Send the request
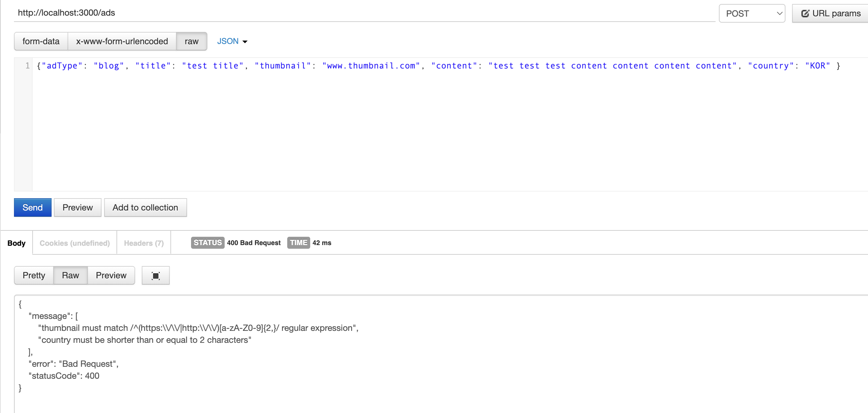 pyautogui.click(x=32, y=207)
